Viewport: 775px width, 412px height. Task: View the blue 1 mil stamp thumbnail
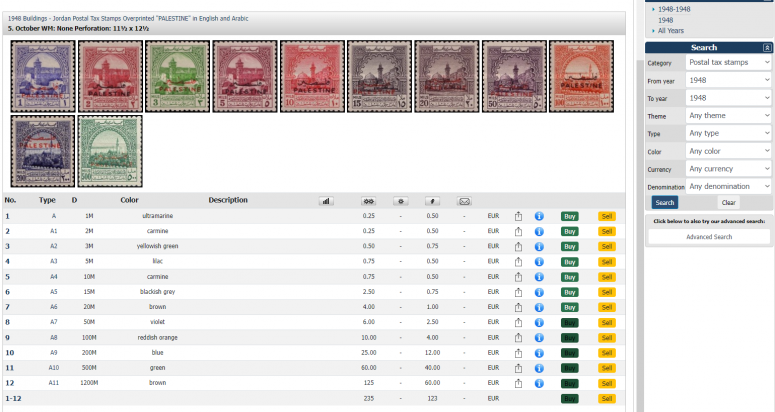click(x=43, y=76)
